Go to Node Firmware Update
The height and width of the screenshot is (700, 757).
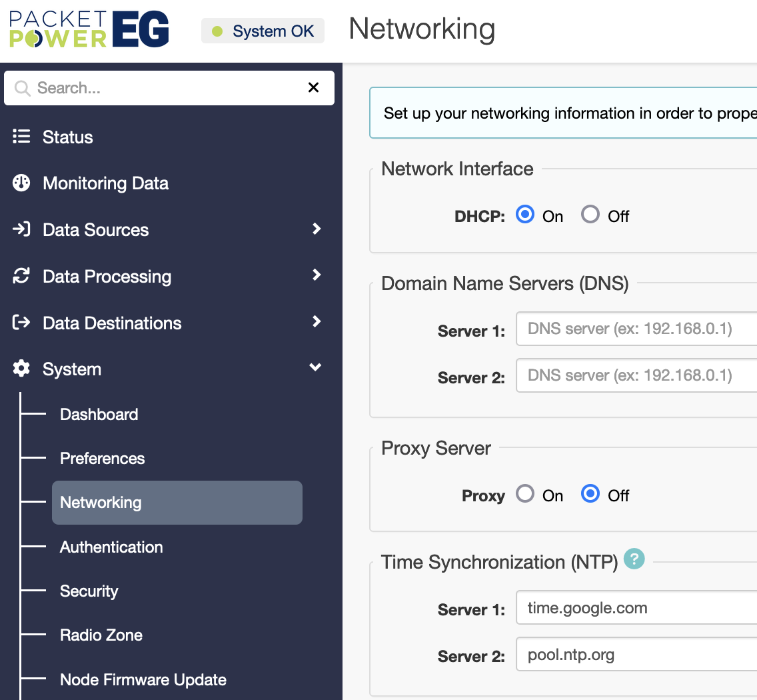pos(143,679)
